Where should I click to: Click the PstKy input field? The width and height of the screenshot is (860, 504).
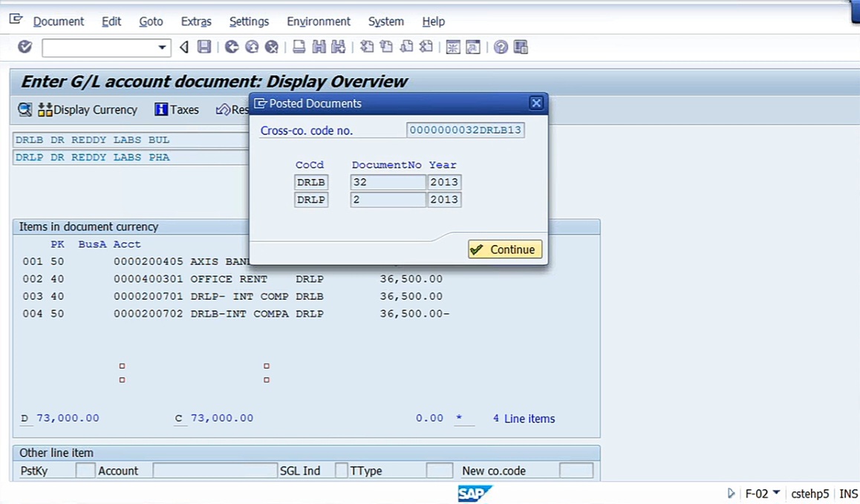(x=85, y=471)
